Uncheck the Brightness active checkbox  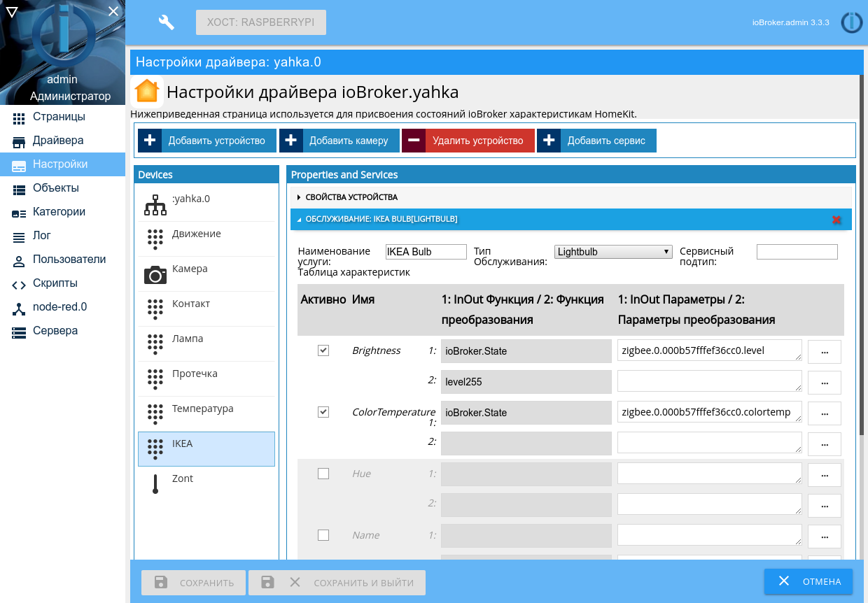[323, 350]
